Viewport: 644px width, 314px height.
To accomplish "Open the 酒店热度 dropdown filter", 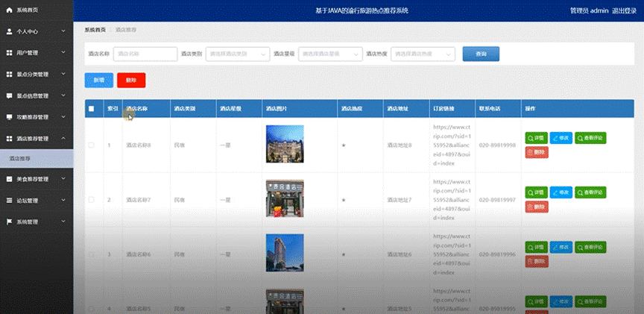I will (423, 54).
